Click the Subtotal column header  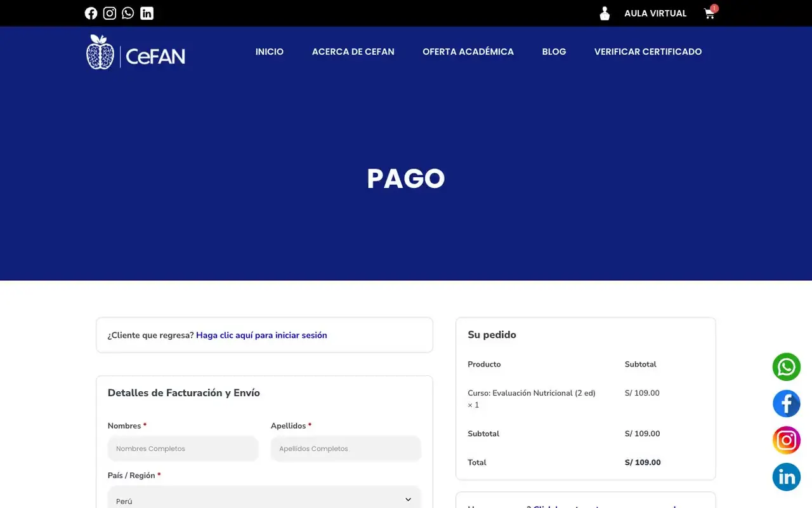point(641,364)
